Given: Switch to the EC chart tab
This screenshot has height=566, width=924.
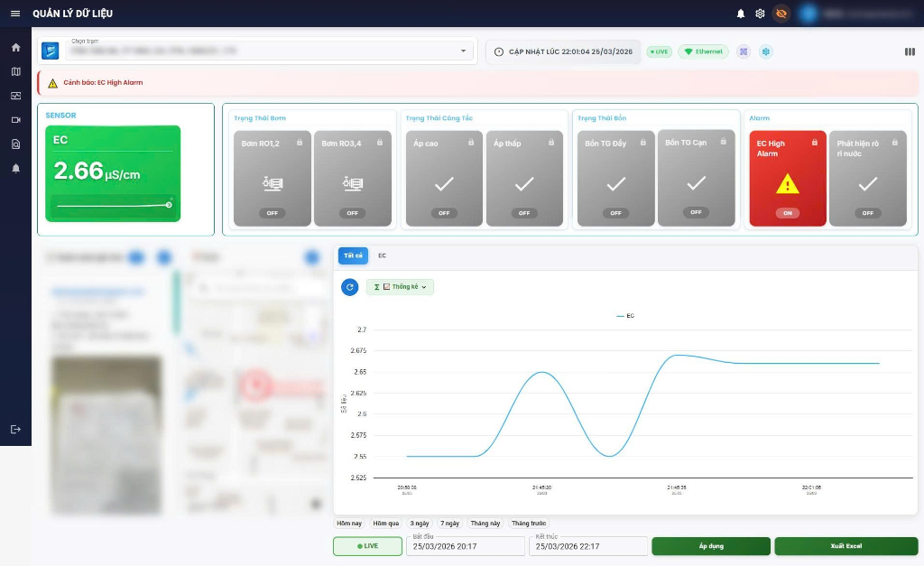Looking at the screenshot, I should (x=382, y=256).
